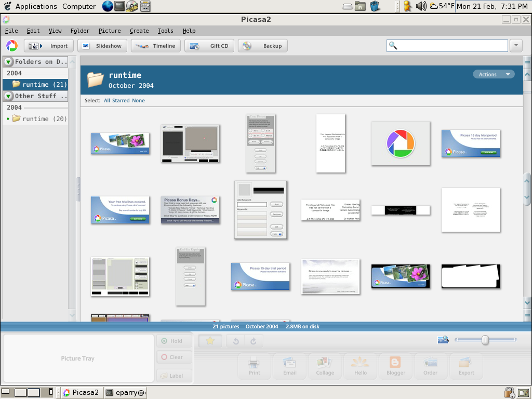Select 'Your free trial has expired' thumbnail
This screenshot has width=532, height=399.
(x=120, y=210)
